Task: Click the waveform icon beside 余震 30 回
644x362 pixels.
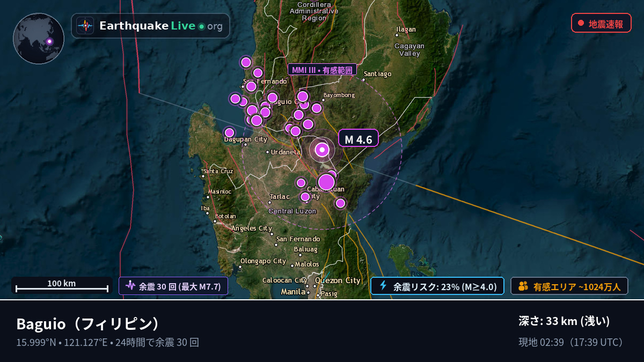Action: pos(130,286)
